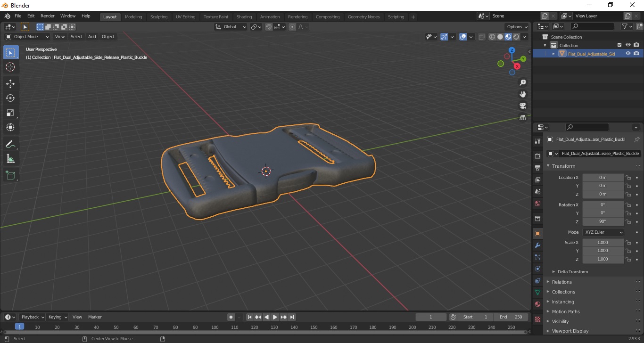Click the X axis on navigation gizmo
This screenshot has width=644, height=343.
coord(517,66)
